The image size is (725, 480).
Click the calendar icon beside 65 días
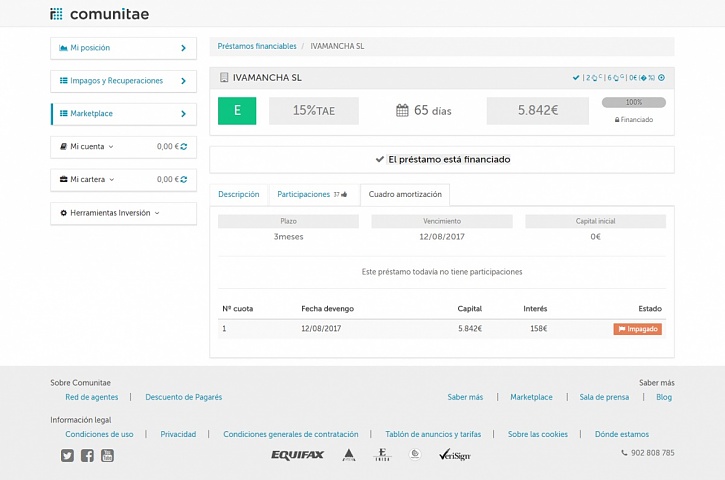(x=402, y=111)
